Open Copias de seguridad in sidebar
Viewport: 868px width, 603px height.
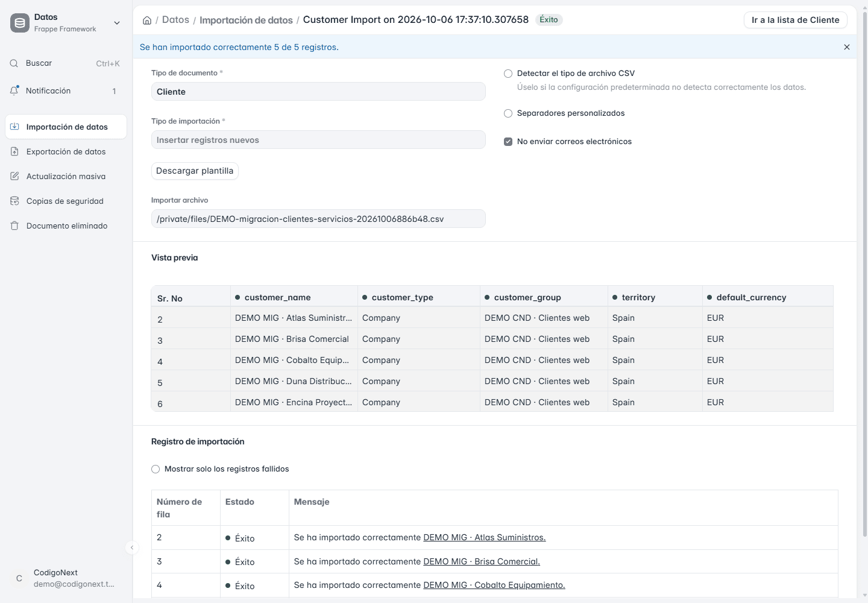(66, 201)
